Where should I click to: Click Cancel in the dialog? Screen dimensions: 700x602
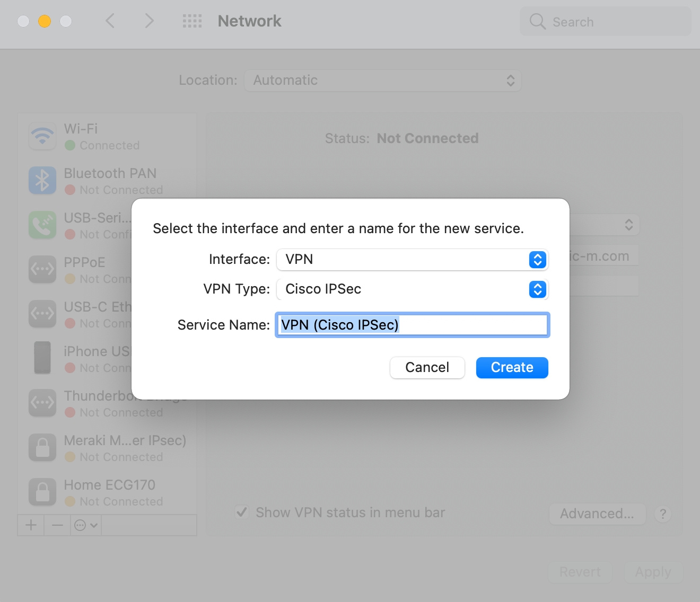coord(427,368)
